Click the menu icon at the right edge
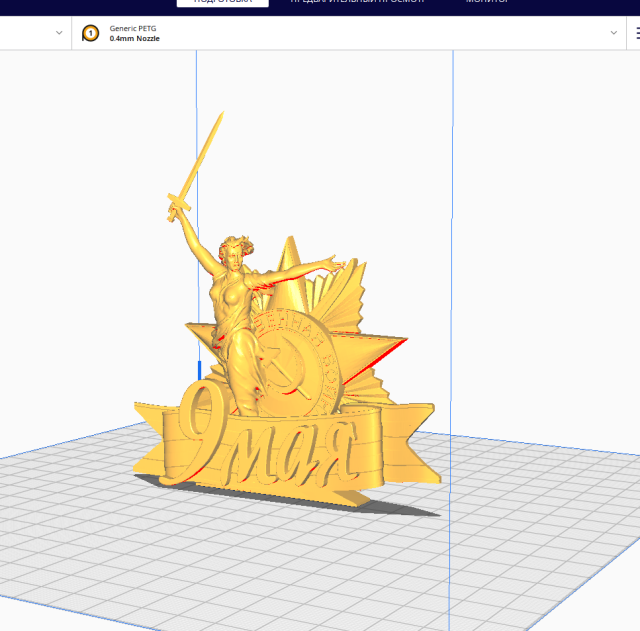Image resolution: width=640 pixels, height=631 pixels. 635,33
